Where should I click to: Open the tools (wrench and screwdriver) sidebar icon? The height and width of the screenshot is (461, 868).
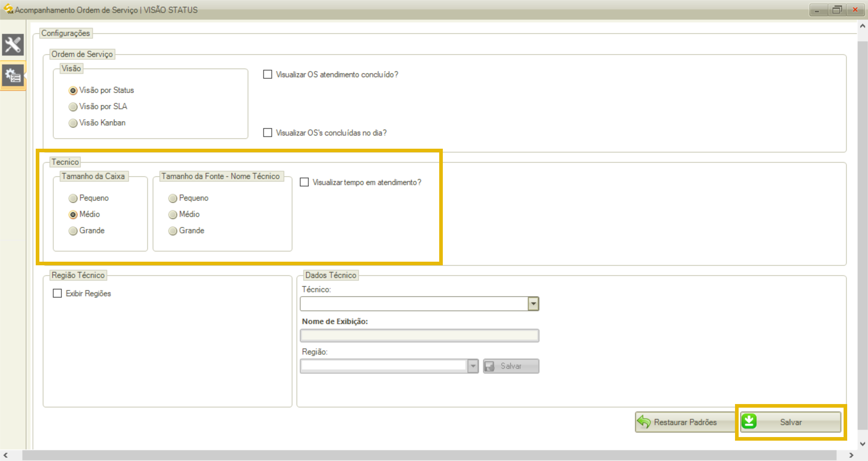coord(13,45)
